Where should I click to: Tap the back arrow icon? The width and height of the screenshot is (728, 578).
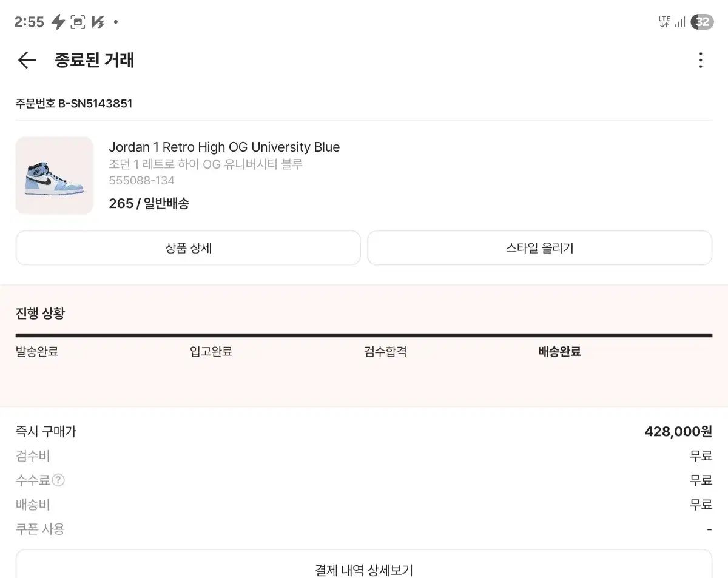click(x=27, y=60)
